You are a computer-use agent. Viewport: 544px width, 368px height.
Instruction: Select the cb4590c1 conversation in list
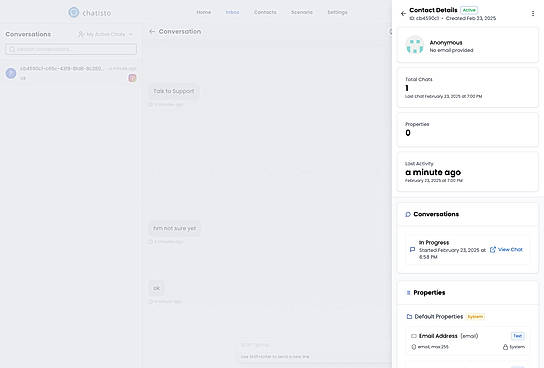tap(71, 73)
